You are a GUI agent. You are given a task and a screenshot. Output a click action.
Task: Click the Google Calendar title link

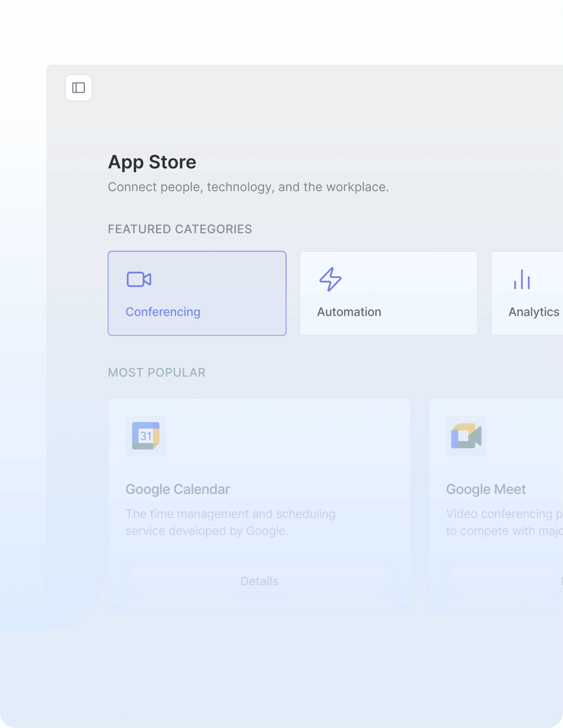pyautogui.click(x=177, y=489)
